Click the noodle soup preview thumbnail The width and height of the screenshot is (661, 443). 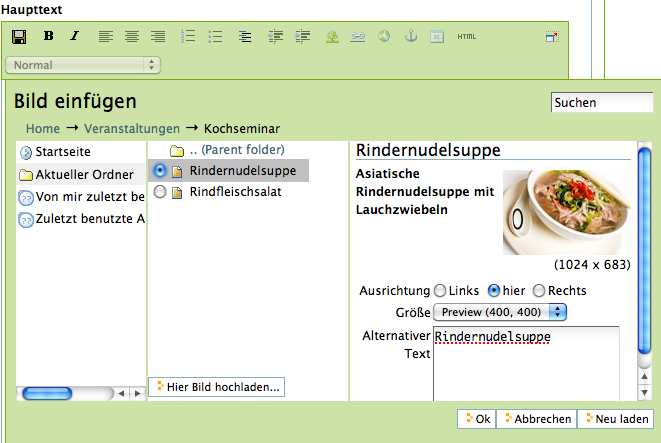567,212
